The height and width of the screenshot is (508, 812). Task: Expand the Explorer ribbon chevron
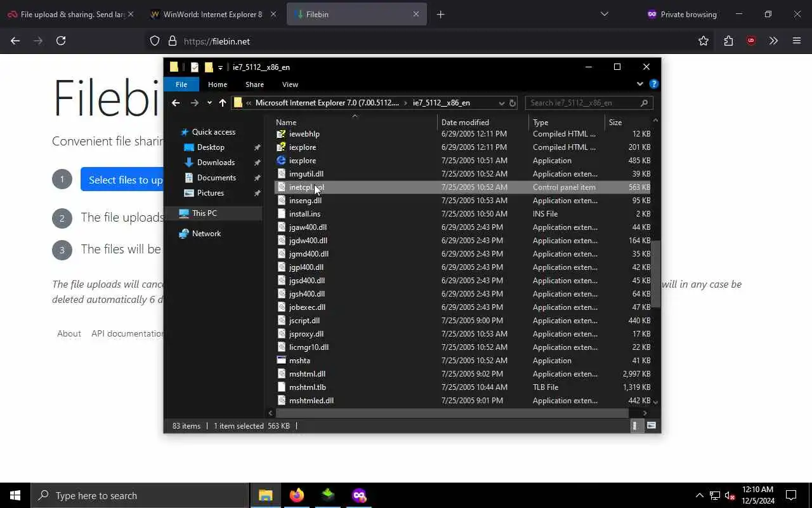(x=639, y=84)
